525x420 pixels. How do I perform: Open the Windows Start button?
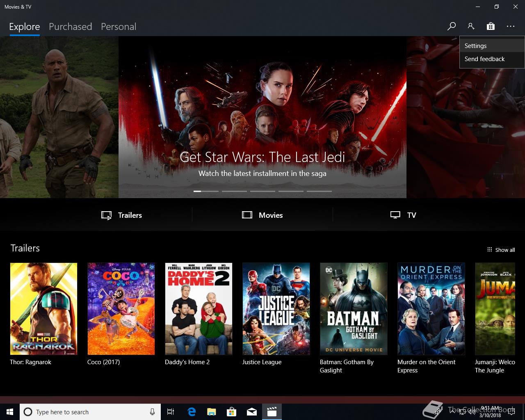[10, 412]
